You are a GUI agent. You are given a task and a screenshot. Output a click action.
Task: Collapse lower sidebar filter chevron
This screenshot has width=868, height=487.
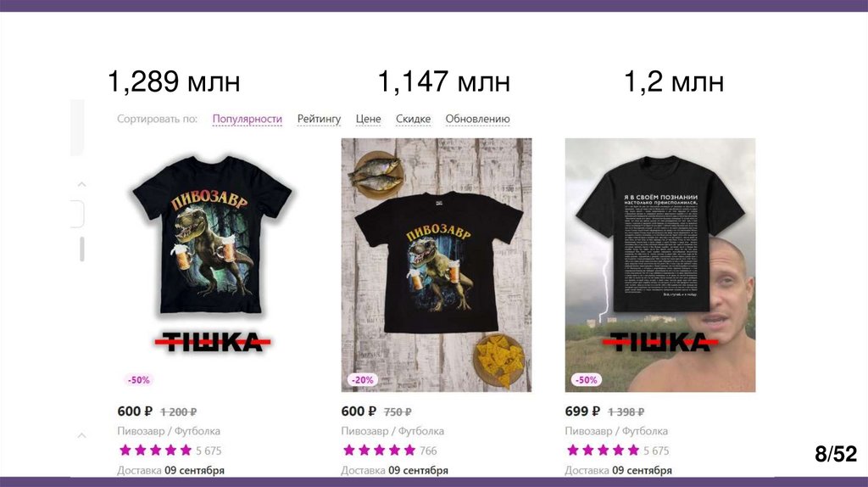point(81,435)
